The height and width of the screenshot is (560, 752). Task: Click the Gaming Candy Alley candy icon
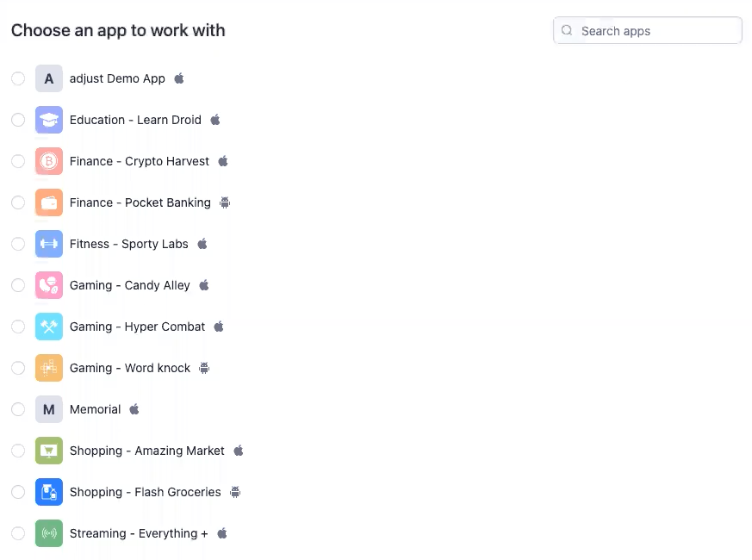click(49, 285)
